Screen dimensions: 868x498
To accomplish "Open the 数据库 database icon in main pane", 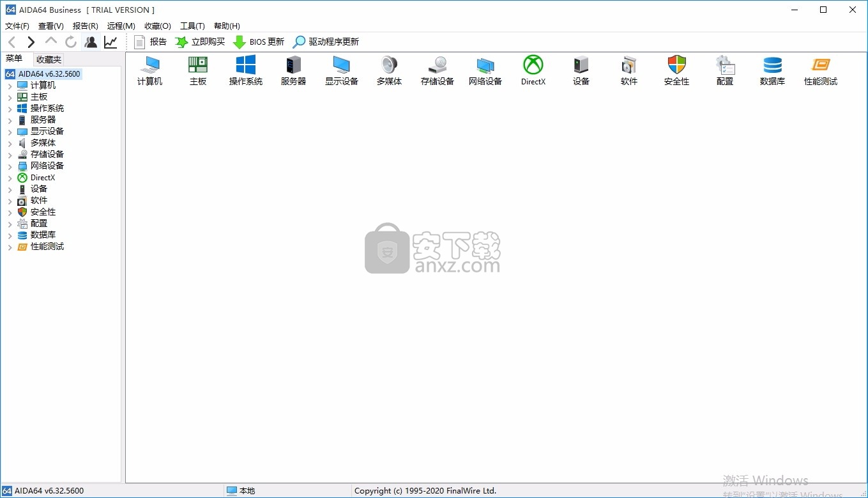I will pyautogui.click(x=773, y=70).
